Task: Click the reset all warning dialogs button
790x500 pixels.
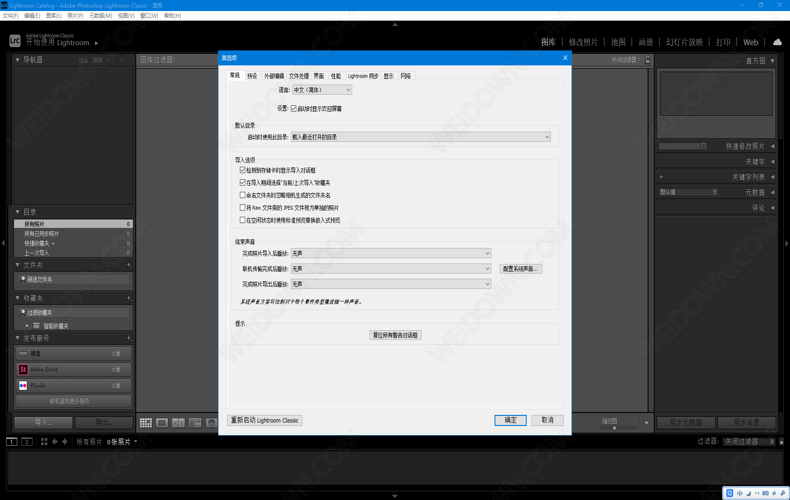Action: (395, 335)
